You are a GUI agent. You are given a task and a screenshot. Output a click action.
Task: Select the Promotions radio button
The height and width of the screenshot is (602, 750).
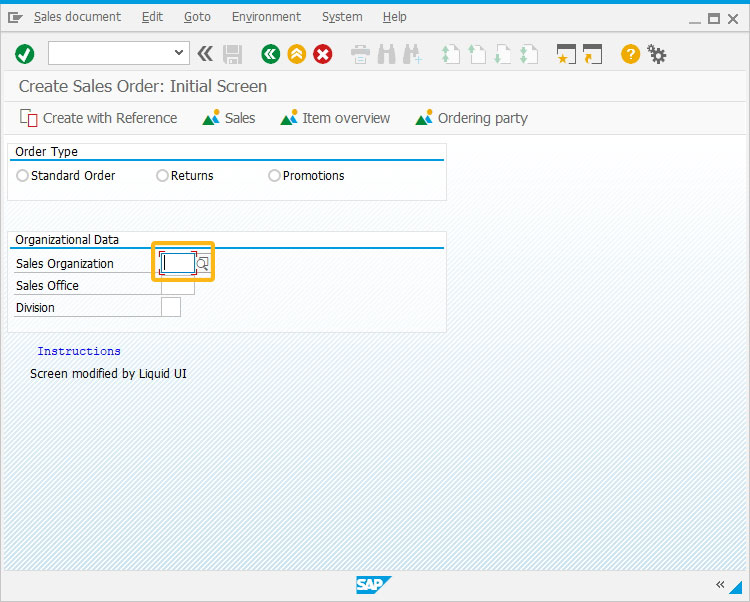coord(274,175)
